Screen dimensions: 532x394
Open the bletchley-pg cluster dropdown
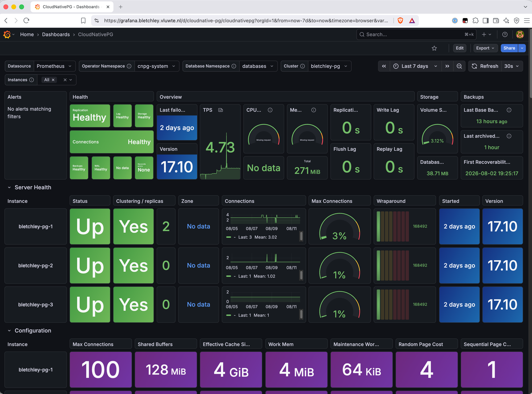(329, 66)
